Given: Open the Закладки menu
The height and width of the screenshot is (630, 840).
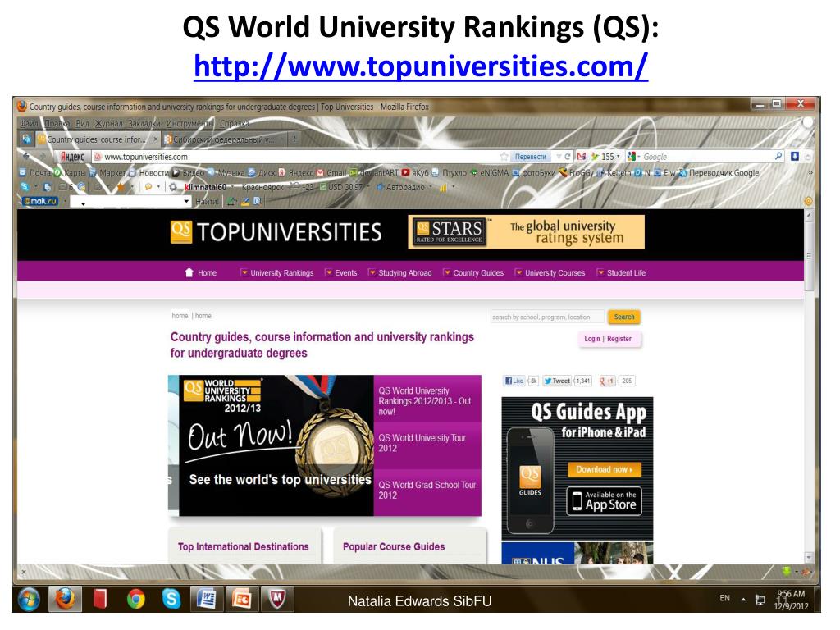Looking at the screenshot, I should pos(144,123).
